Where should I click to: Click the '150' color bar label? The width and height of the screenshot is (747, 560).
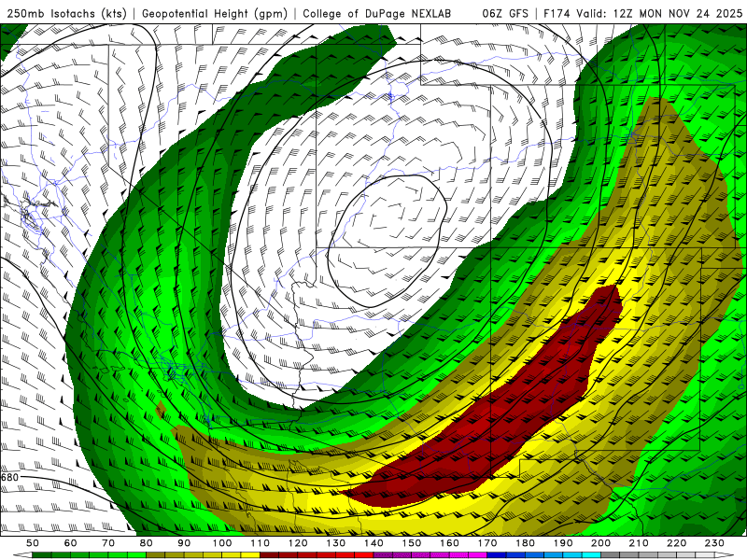pos(412,543)
